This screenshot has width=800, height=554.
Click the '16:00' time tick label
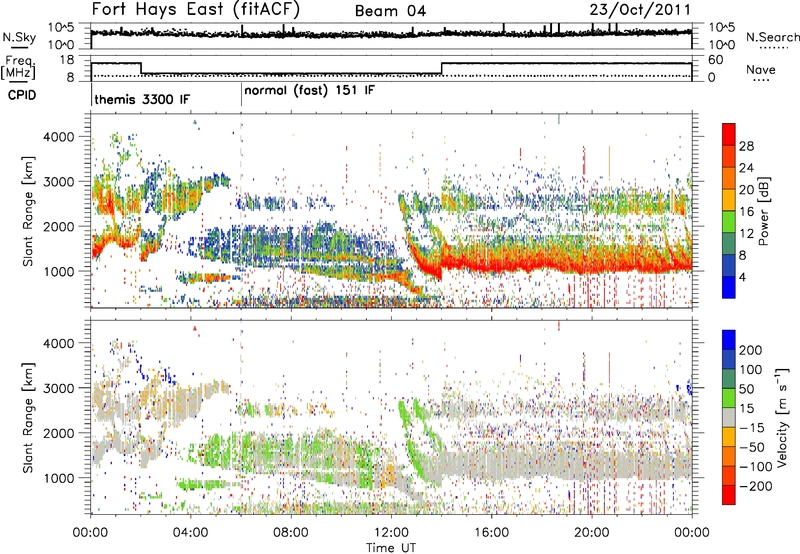(491, 533)
